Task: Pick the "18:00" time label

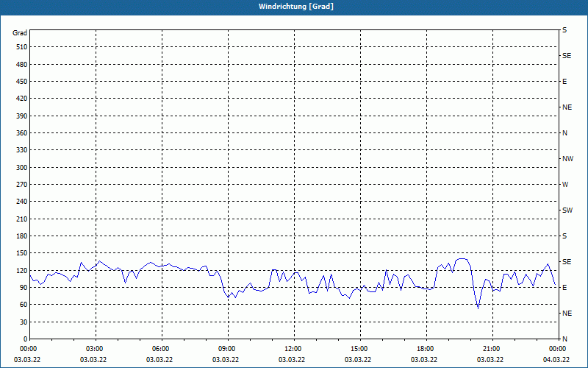Action: coord(427,349)
